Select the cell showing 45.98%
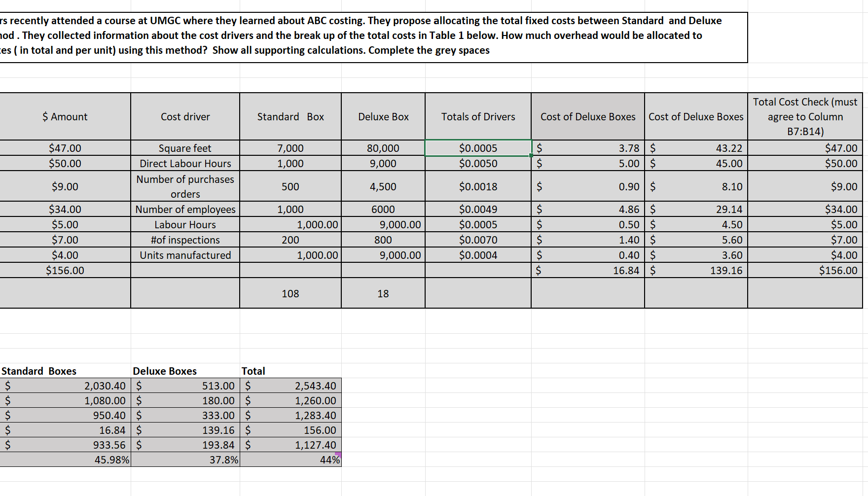Screen dimensions: 868x496 coord(65,459)
